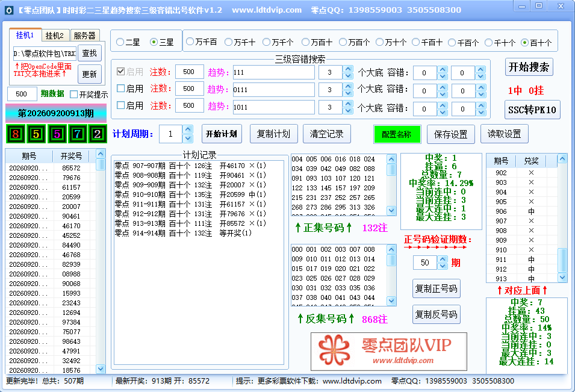Click the 清空记录 button
Image resolution: width=575 pixels, height=392 pixels.
pos(327,134)
